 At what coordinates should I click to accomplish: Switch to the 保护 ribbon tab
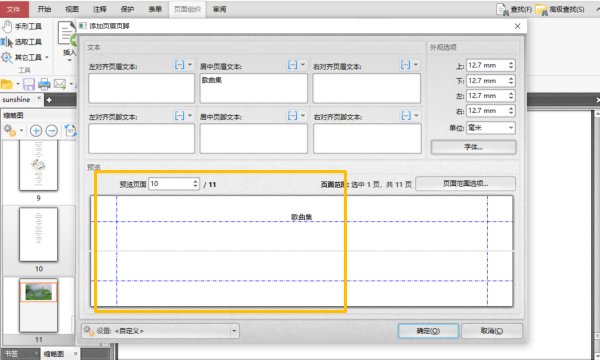click(x=127, y=9)
